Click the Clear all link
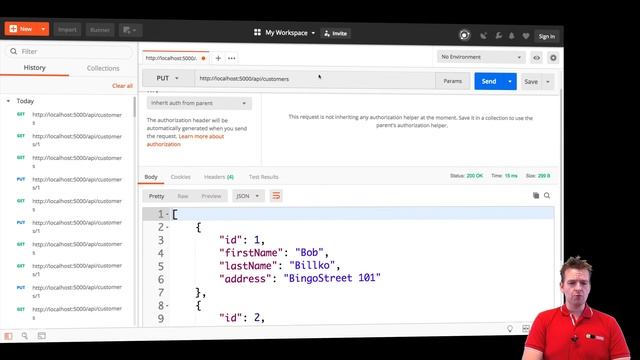This screenshot has width=640, height=360. [x=122, y=86]
